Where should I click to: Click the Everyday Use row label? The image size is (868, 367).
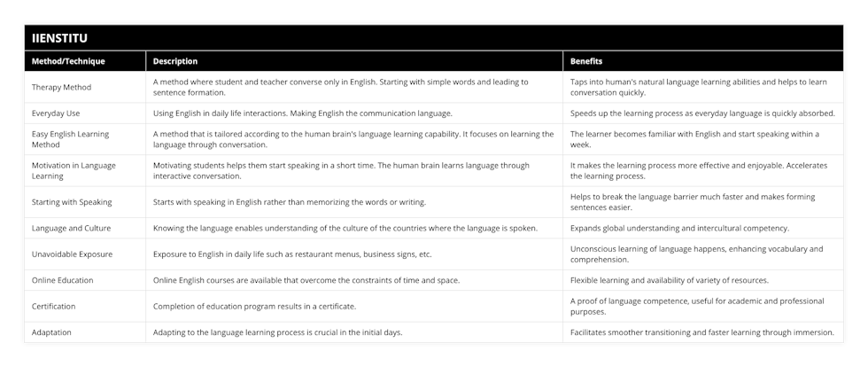click(56, 113)
